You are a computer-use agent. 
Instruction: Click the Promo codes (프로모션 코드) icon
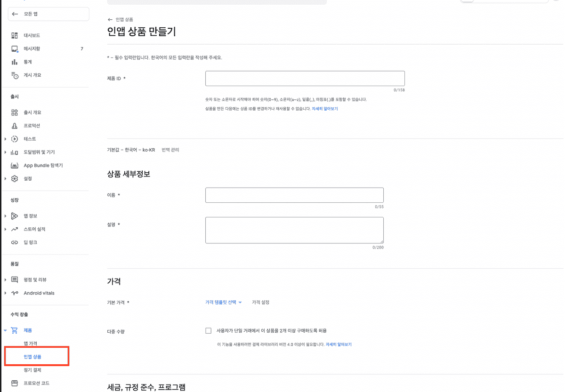pyautogui.click(x=15, y=383)
